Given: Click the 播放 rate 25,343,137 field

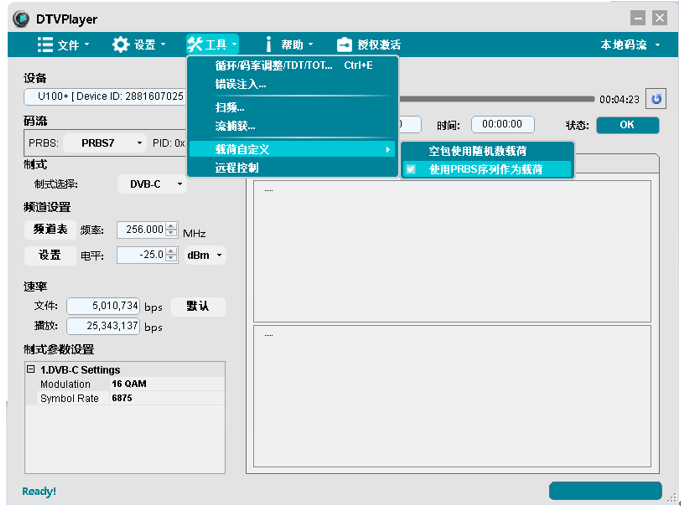Looking at the screenshot, I should (103, 326).
